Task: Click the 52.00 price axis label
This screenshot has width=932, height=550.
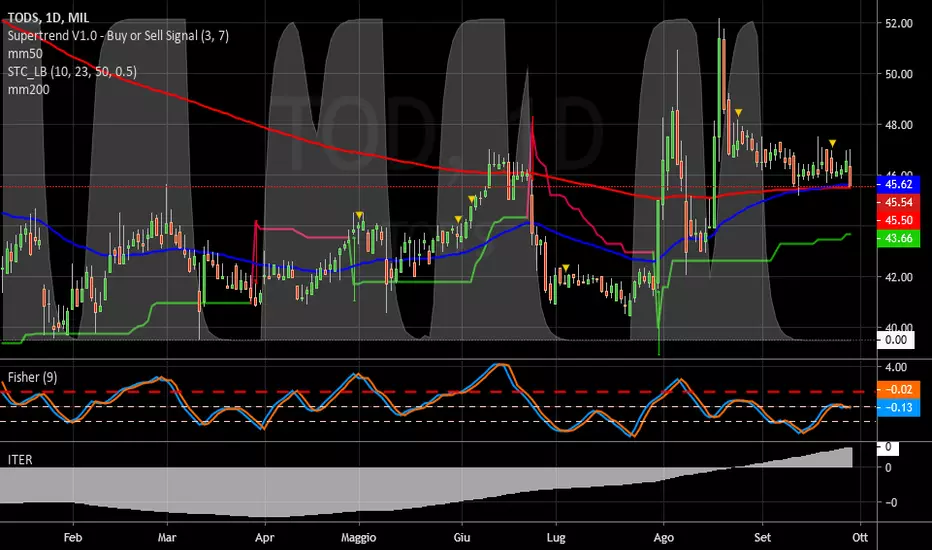Action: click(x=899, y=23)
